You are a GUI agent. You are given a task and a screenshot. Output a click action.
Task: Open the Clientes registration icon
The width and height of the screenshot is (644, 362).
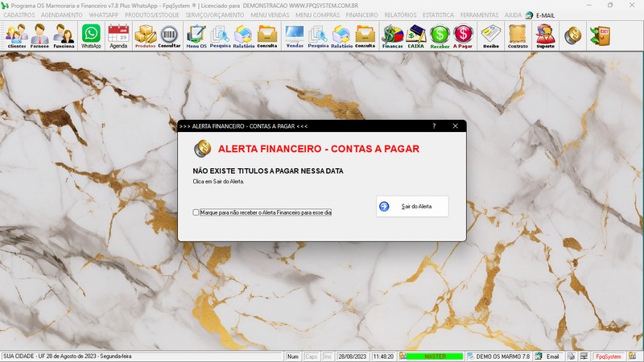pos(17,36)
